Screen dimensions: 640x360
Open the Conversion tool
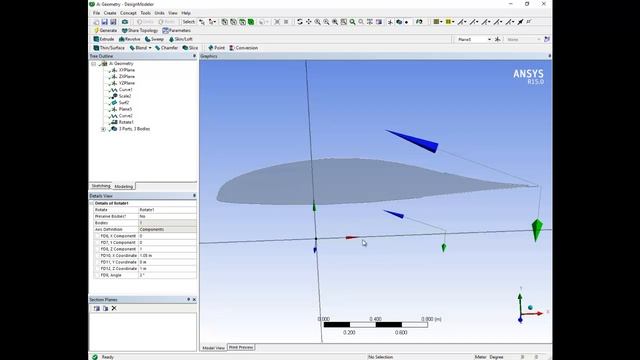point(244,48)
